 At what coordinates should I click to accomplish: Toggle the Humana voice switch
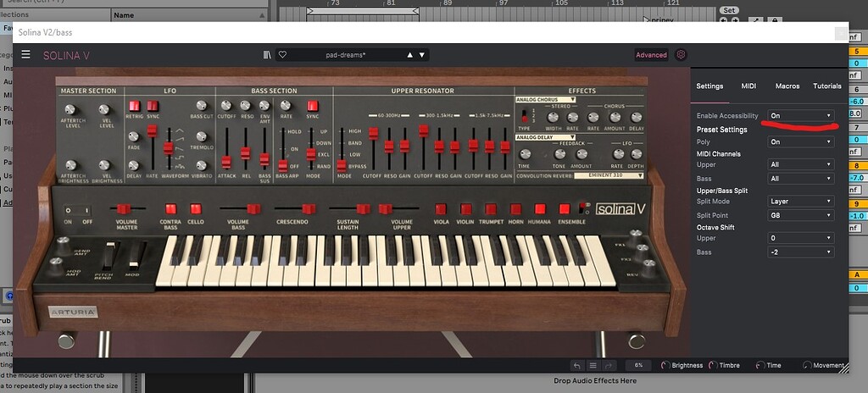tap(540, 208)
